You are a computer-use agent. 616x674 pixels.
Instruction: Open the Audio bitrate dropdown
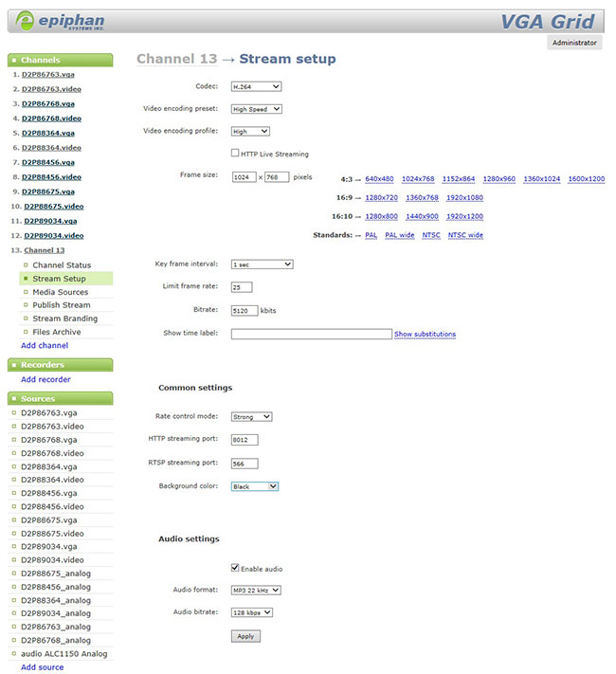[x=251, y=612]
